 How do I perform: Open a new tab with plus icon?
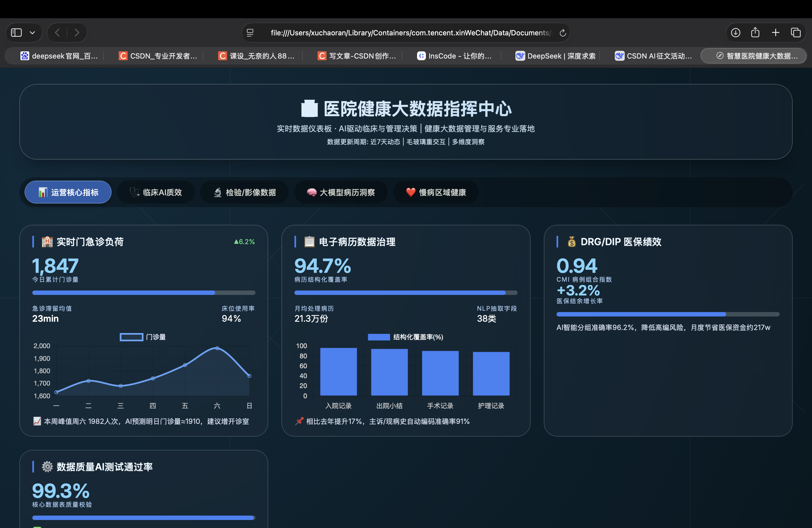(776, 33)
